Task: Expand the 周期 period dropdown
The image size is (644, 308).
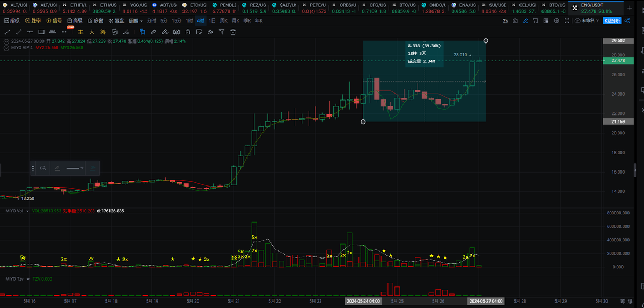Action: click(135, 20)
